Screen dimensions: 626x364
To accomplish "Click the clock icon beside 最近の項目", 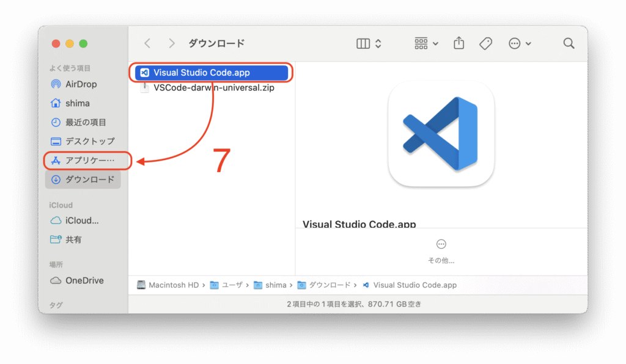I will click(x=56, y=122).
